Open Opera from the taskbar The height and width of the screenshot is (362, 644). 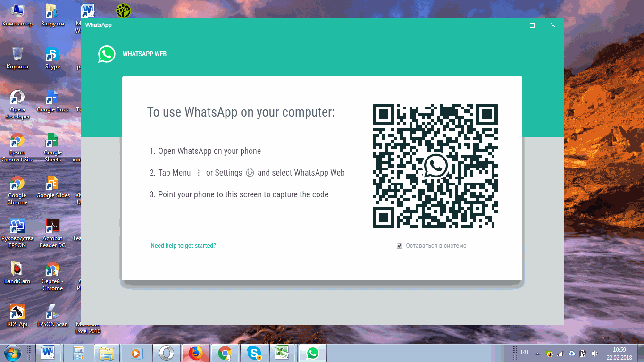pos(167,353)
